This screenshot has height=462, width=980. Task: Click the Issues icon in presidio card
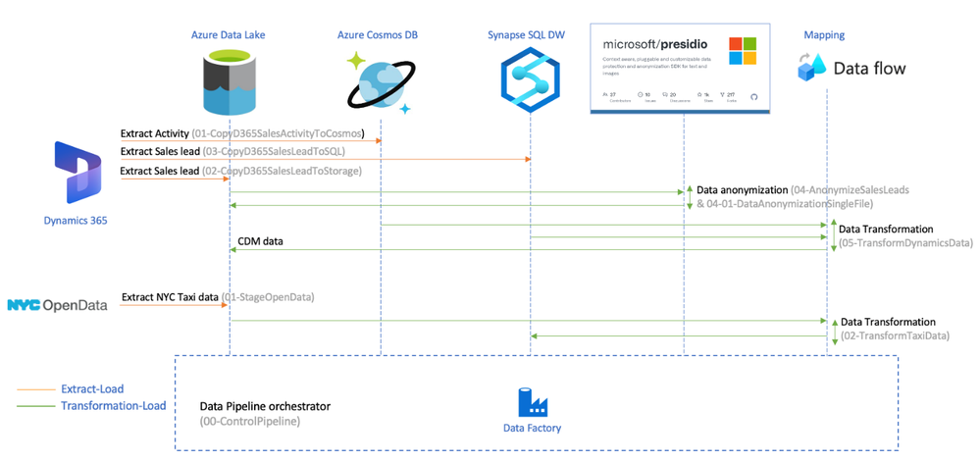click(x=640, y=94)
